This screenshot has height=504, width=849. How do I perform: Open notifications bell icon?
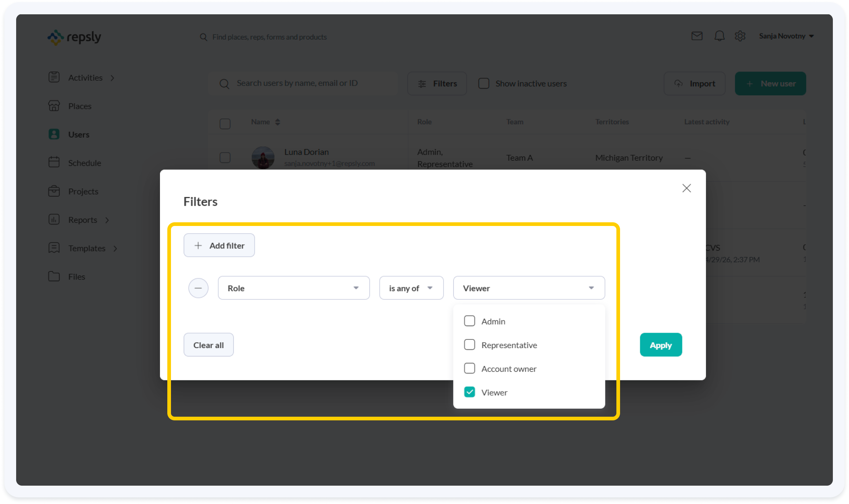pos(719,36)
